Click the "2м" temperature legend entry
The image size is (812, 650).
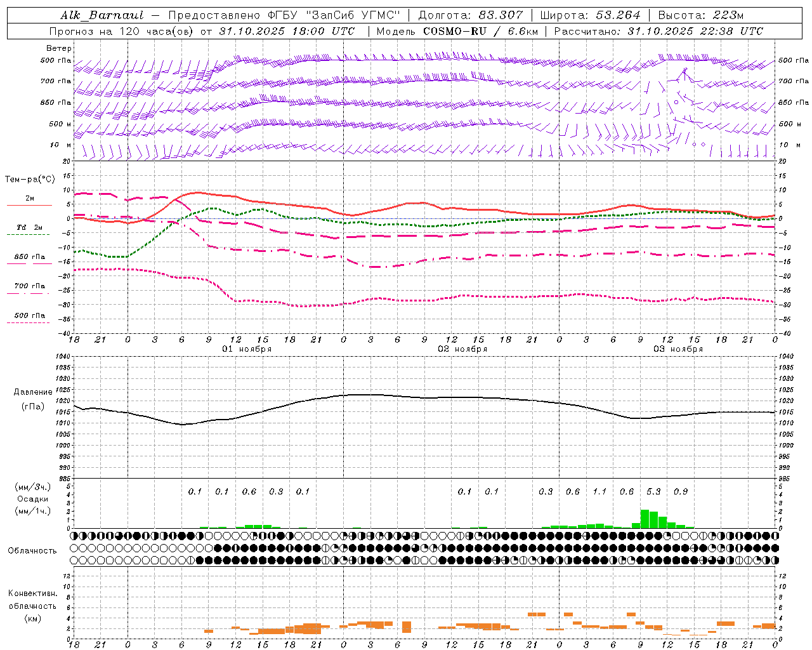pos(30,199)
